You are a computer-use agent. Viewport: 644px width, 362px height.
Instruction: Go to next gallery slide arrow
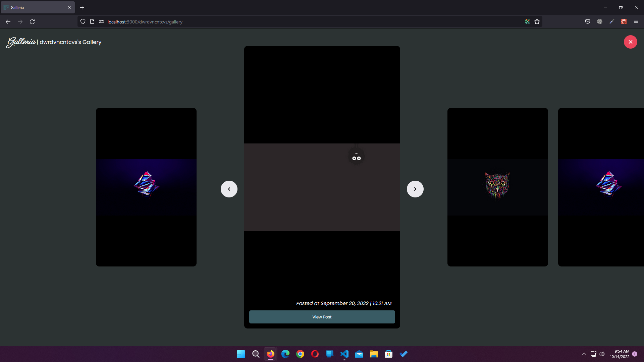[415, 189]
